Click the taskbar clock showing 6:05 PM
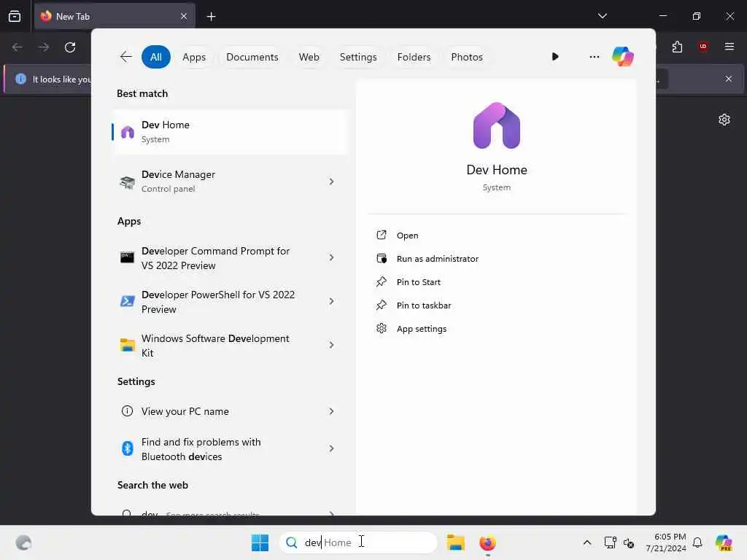747x560 pixels. pos(666,542)
